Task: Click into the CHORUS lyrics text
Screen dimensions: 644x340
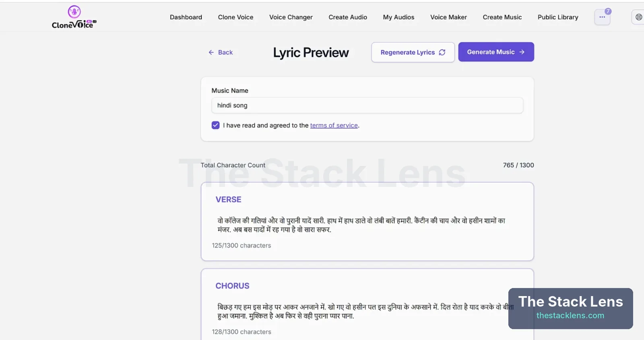Action: (x=365, y=311)
